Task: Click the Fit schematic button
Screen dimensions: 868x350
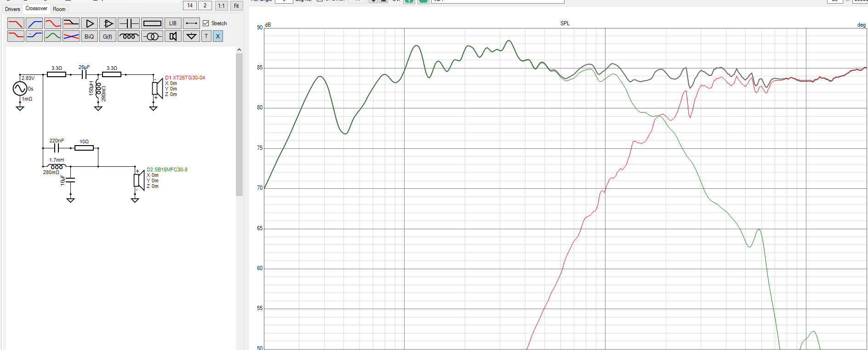Action: point(236,6)
